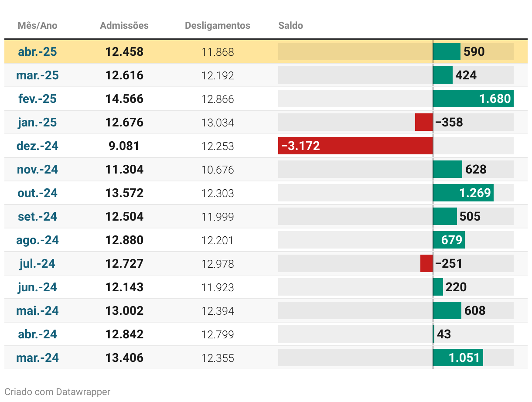Select the ago.-24 green 679 bar
This screenshot has height=402, width=532.
(449, 240)
